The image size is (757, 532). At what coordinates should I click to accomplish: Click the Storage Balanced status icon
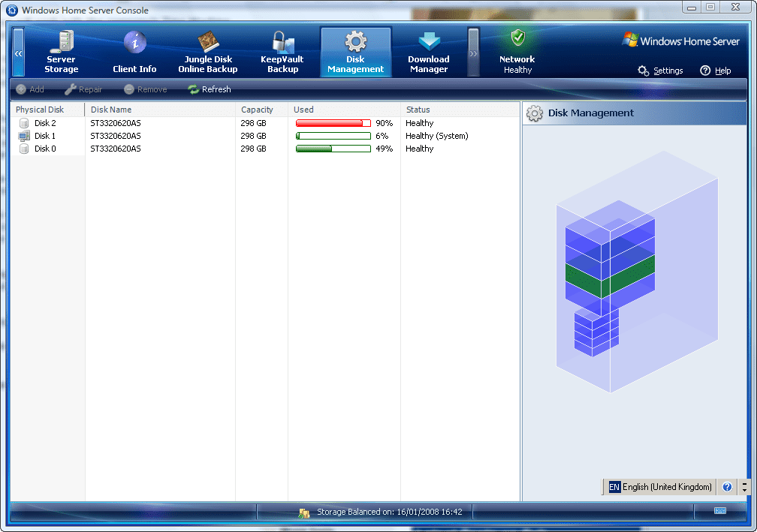[x=303, y=512]
